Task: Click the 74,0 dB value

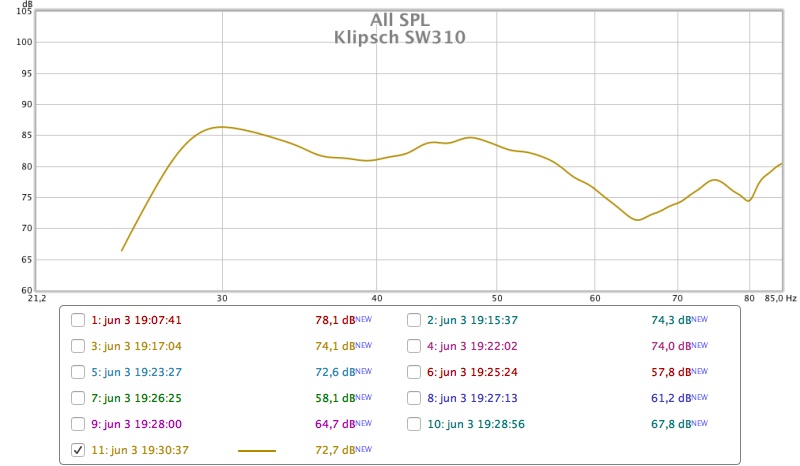Action: click(x=671, y=346)
